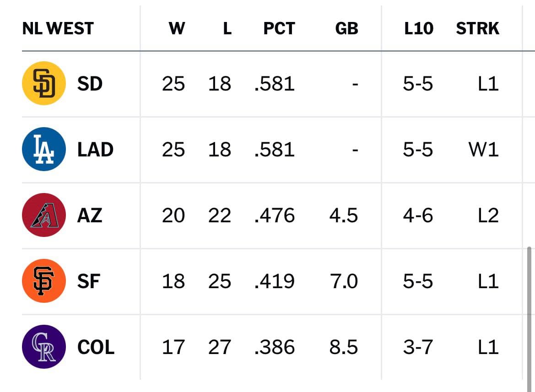
Task: Sort table by GB header
Action: point(346,28)
